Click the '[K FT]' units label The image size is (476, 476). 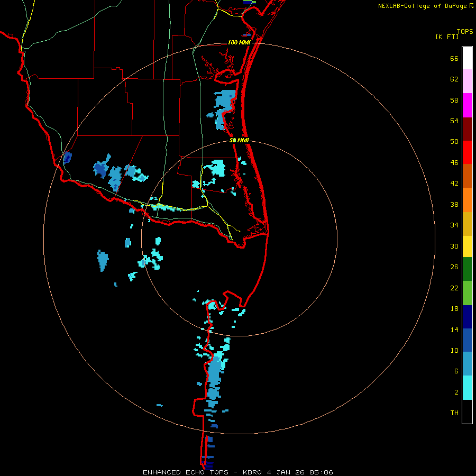click(x=447, y=36)
